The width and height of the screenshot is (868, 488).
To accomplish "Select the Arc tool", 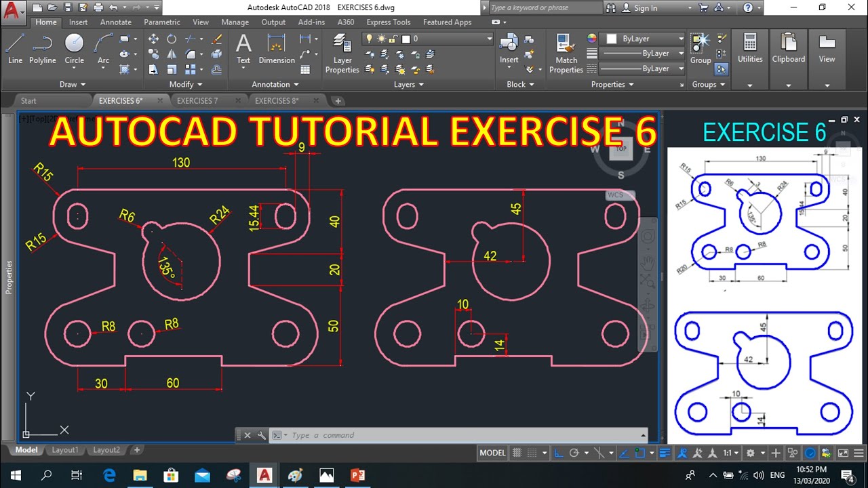I will tap(103, 49).
